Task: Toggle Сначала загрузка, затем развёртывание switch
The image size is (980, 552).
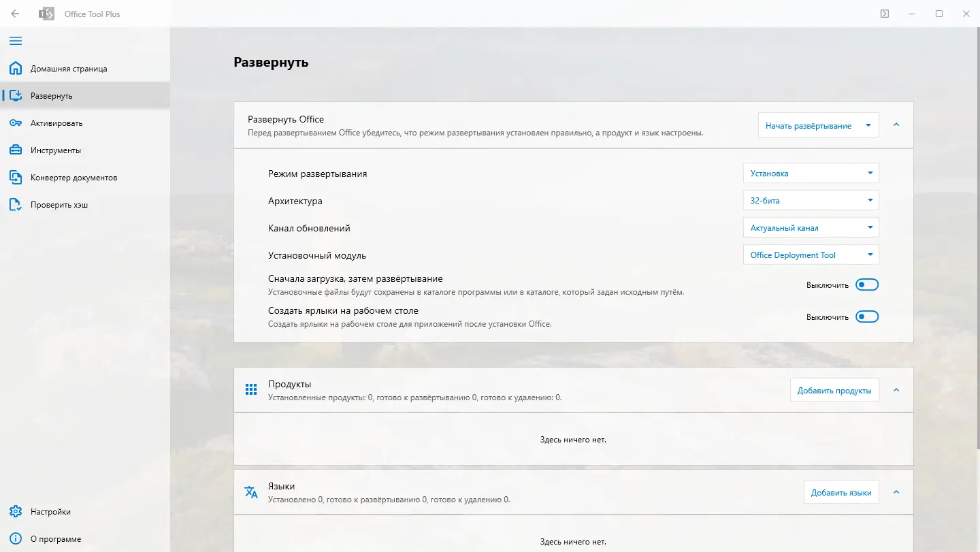Action: pos(867,285)
